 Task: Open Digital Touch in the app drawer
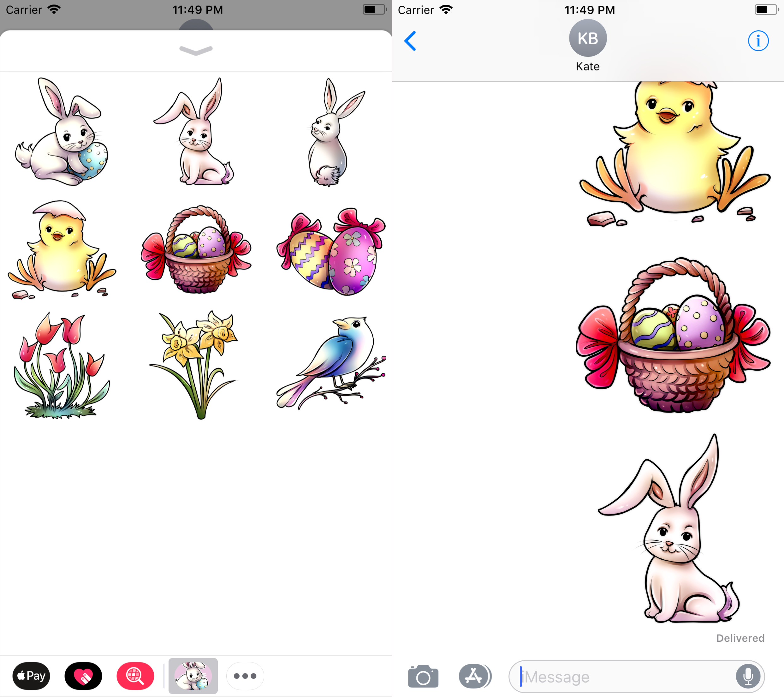(83, 676)
